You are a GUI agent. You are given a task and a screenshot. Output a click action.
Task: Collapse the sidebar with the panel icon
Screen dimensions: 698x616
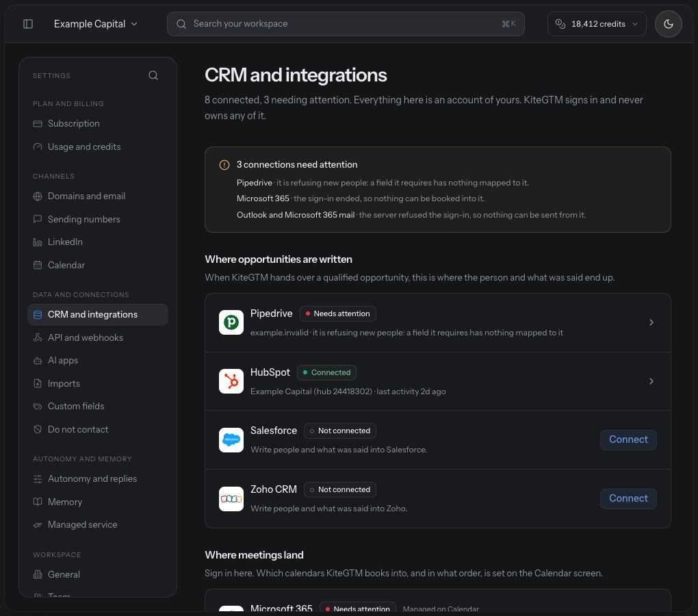pos(28,23)
